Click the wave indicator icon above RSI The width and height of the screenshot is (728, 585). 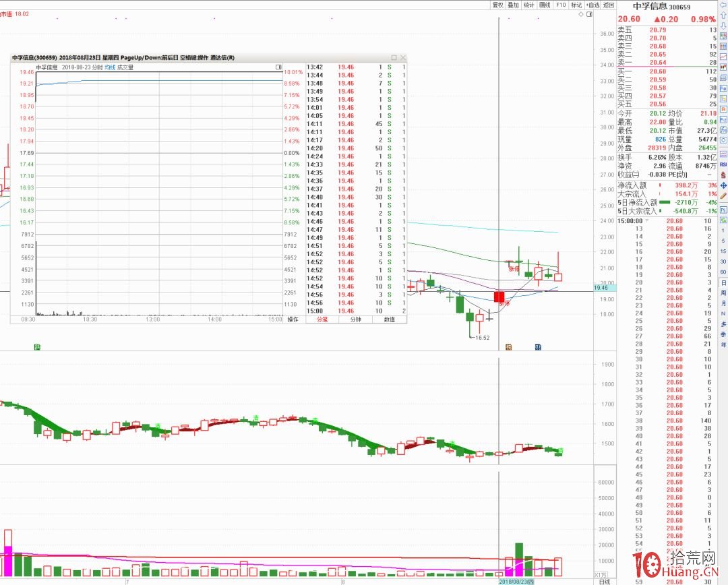point(723,154)
